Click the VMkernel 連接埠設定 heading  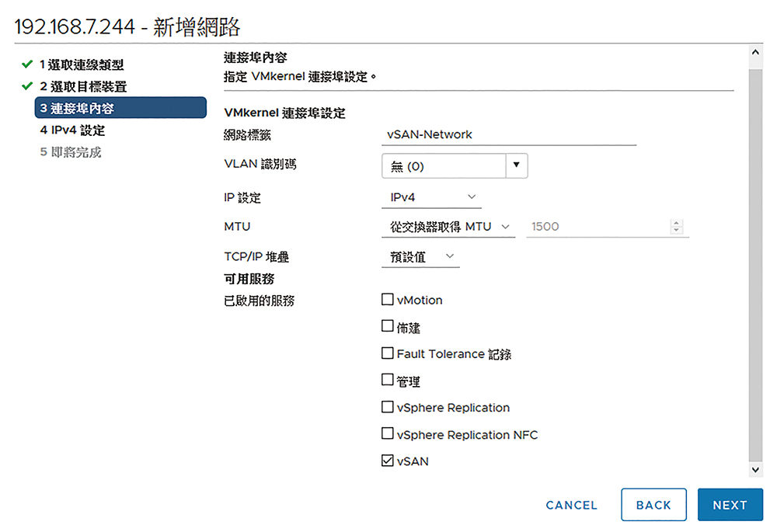pyautogui.click(x=284, y=113)
